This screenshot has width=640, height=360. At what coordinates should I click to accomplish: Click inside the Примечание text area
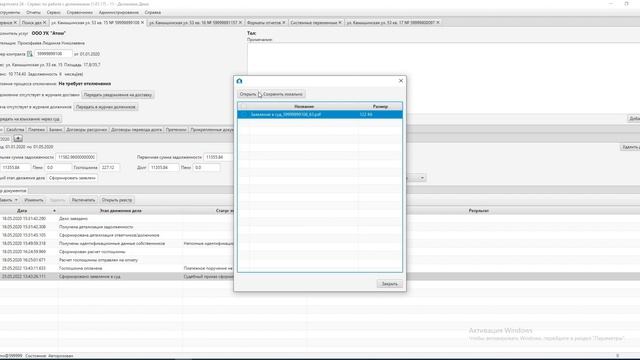(x=443, y=78)
